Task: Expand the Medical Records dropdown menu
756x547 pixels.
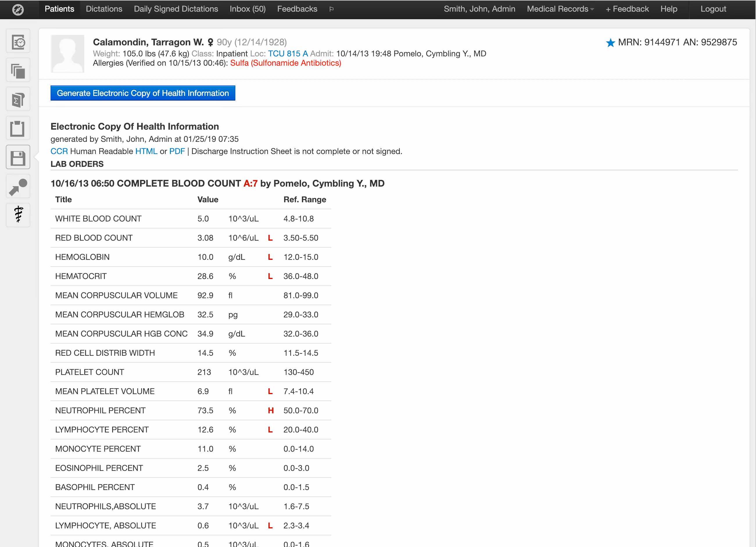Action: [x=560, y=9]
